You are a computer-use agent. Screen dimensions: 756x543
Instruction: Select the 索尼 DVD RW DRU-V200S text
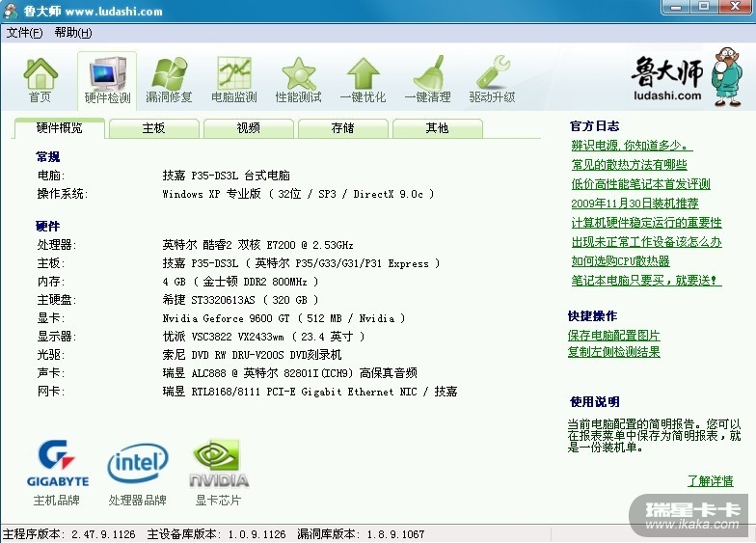(252, 355)
